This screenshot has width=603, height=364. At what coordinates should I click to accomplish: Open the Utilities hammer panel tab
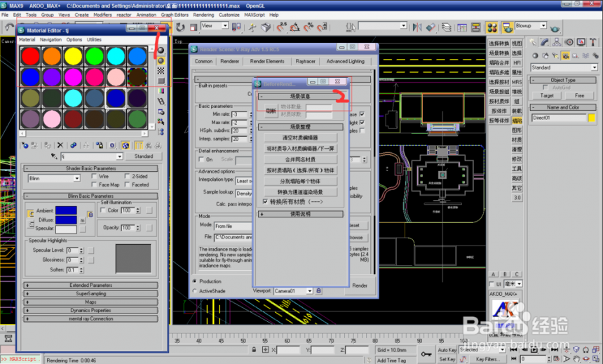tap(593, 42)
